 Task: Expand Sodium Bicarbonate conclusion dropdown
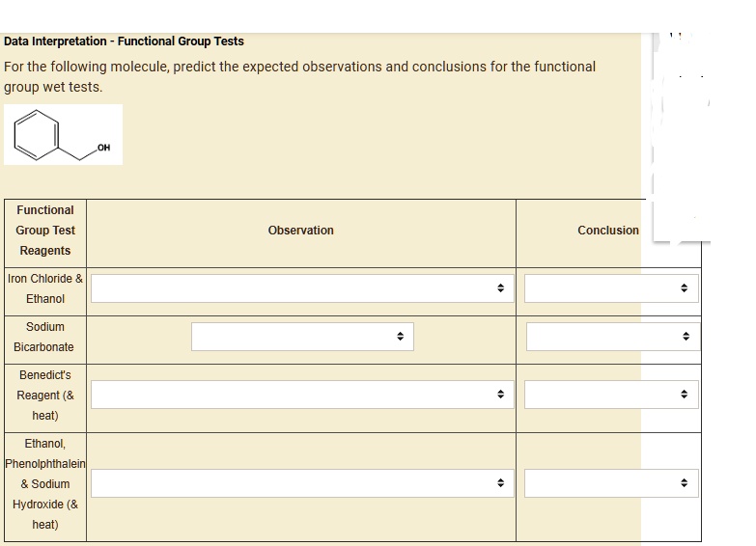tap(611, 337)
